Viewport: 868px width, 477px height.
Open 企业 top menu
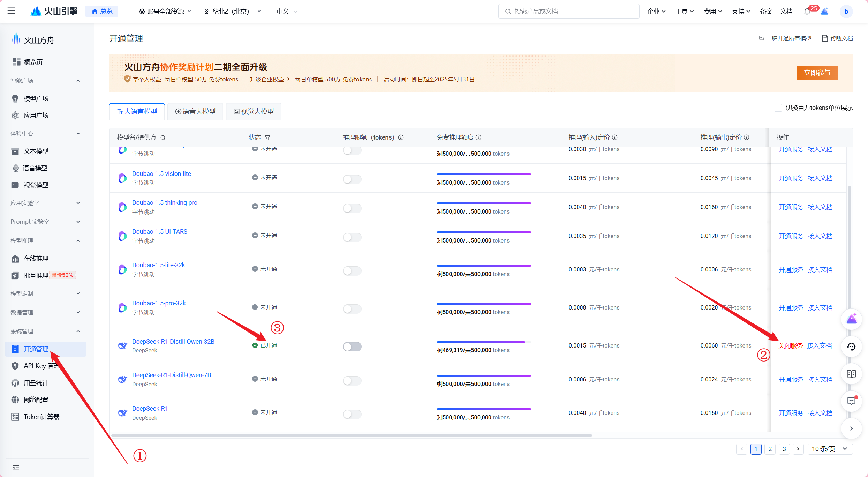656,11
